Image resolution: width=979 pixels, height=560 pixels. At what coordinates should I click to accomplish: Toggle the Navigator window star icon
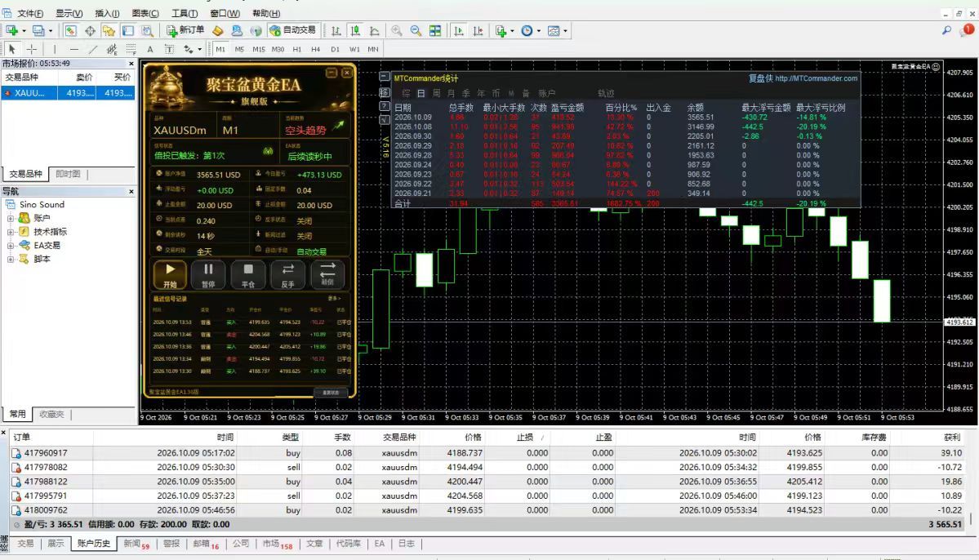[109, 30]
